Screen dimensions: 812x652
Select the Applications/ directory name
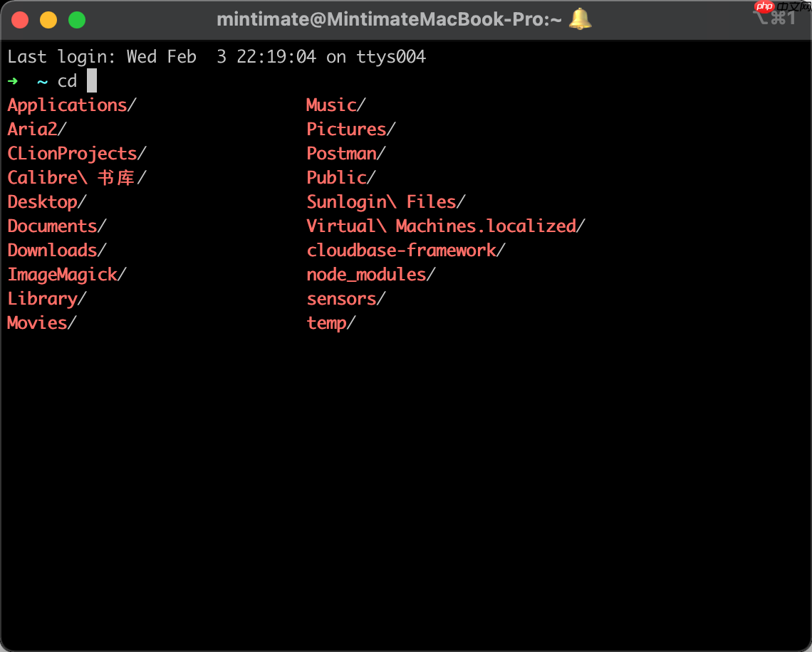pyautogui.click(x=66, y=105)
